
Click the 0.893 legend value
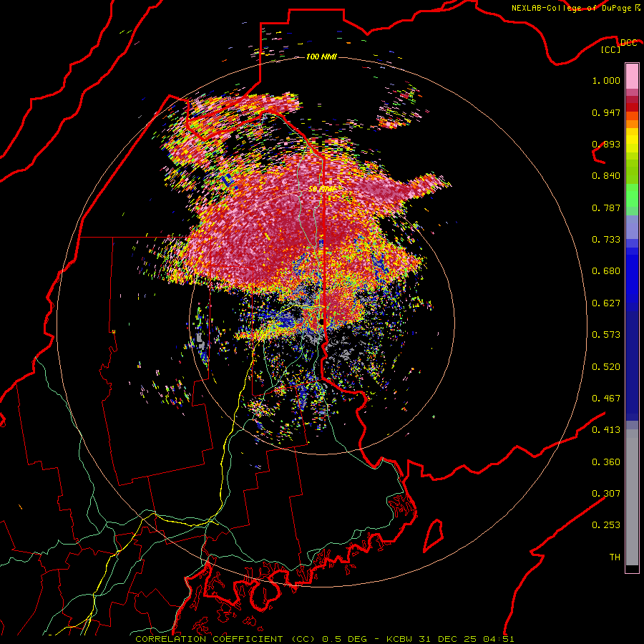coord(606,144)
